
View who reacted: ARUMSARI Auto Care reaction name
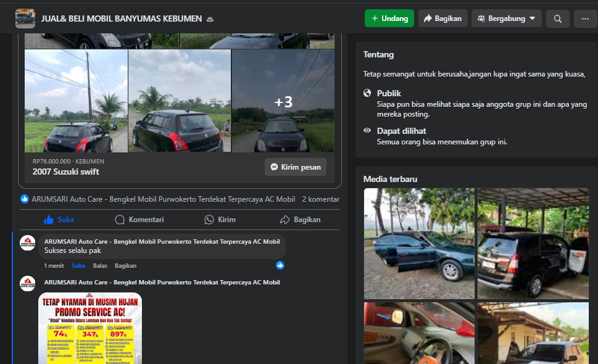pos(163,199)
